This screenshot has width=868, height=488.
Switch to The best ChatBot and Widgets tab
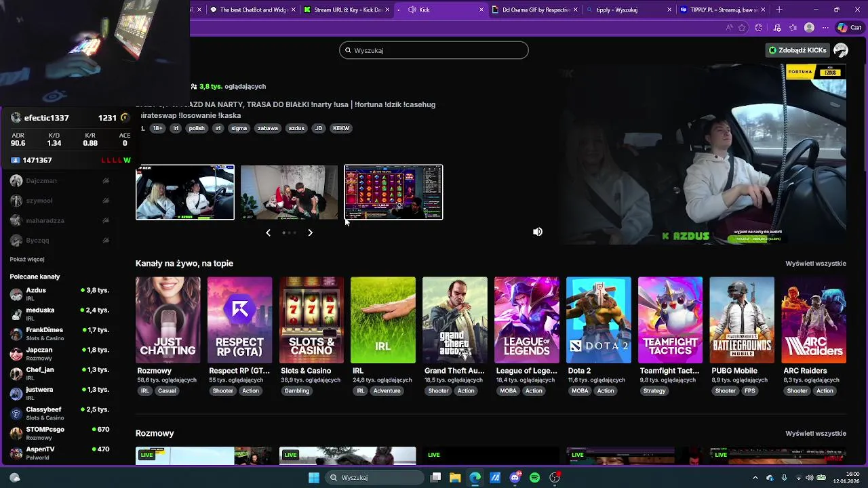253,9
